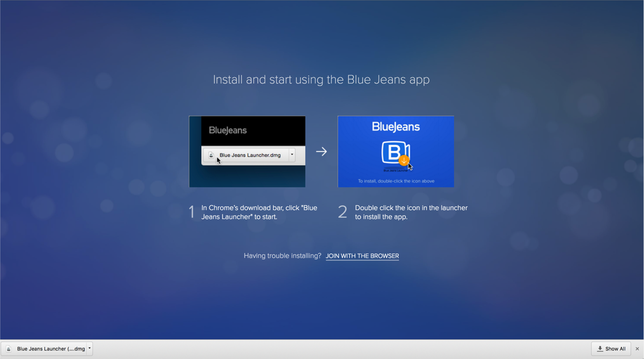Click the white BlueJeans logo on blue panel
This screenshot has height=359, width=644.
tap(395, 127)
